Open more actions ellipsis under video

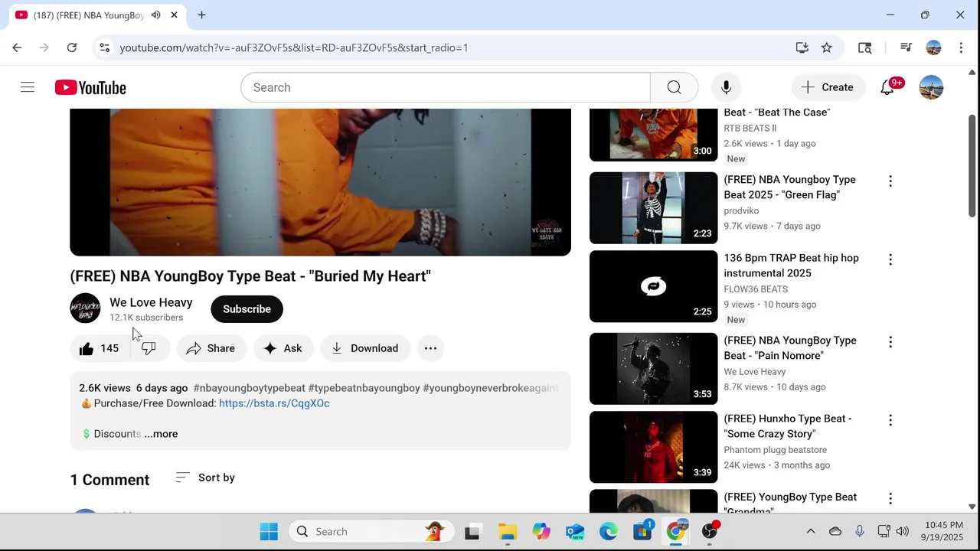point(430,348)
